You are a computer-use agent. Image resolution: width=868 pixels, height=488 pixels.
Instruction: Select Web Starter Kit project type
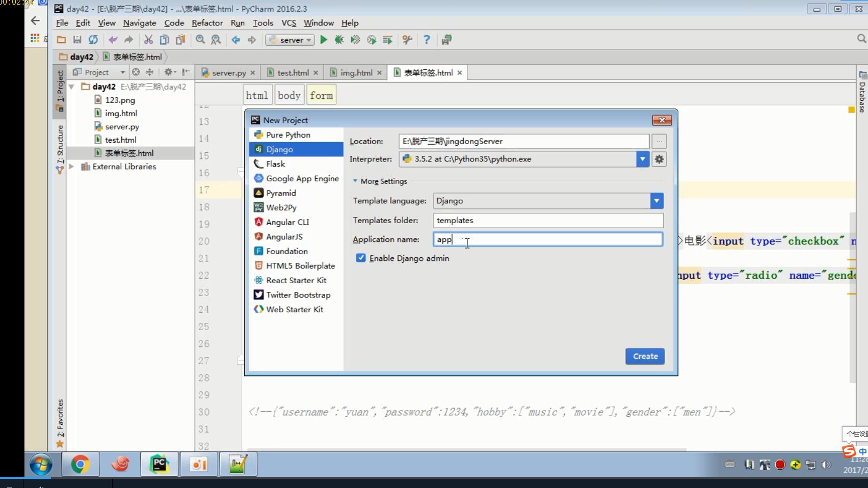pyautogui.click(x=296, y=309)
